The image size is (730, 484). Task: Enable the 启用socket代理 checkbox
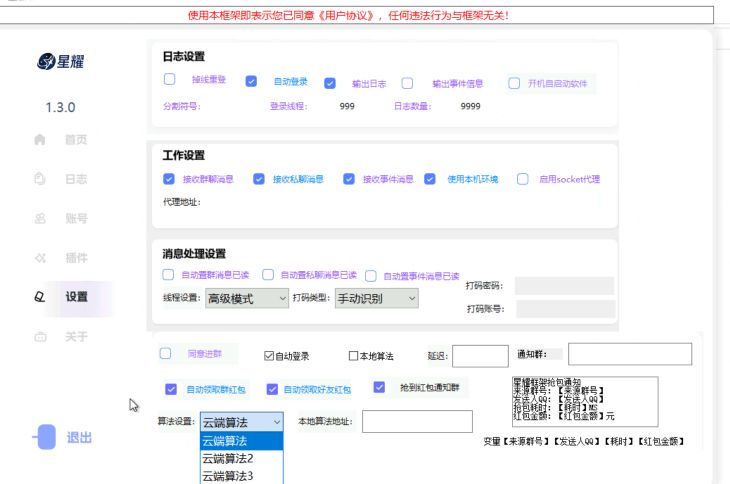(x=522, y=179)
